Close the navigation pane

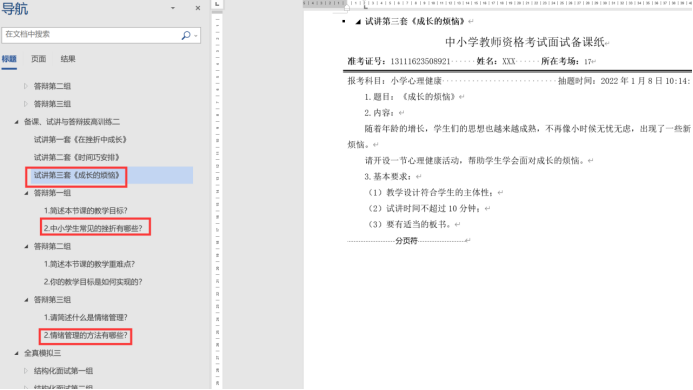click(198, 8)
